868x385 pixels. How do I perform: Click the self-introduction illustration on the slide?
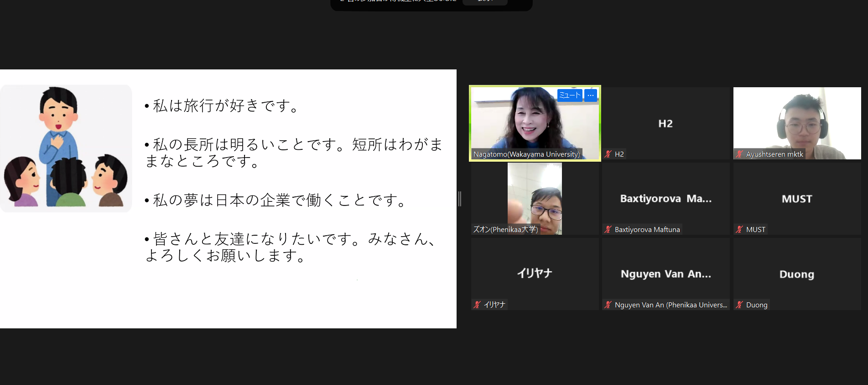tap(66, 148)
